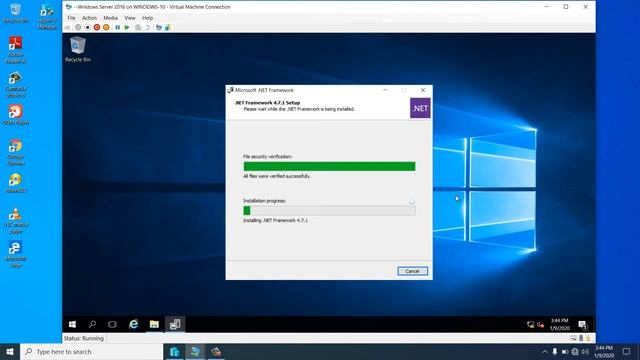Maximize the Virtual Machine Connection window

pyautogui.click(x=566, y=7)
